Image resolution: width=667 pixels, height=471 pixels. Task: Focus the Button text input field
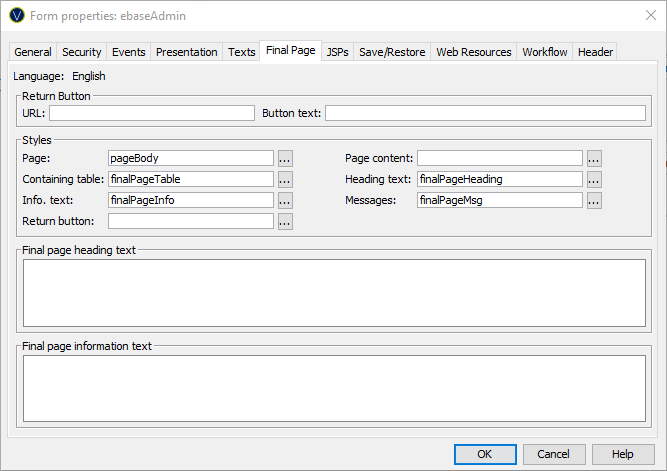pyautogui.click(x=485, y=113)
